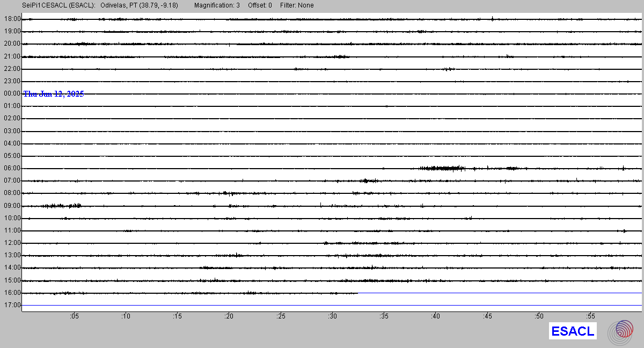
Task: Click the blue 17:00 current-hour trace line
Action: click(332, 305)
